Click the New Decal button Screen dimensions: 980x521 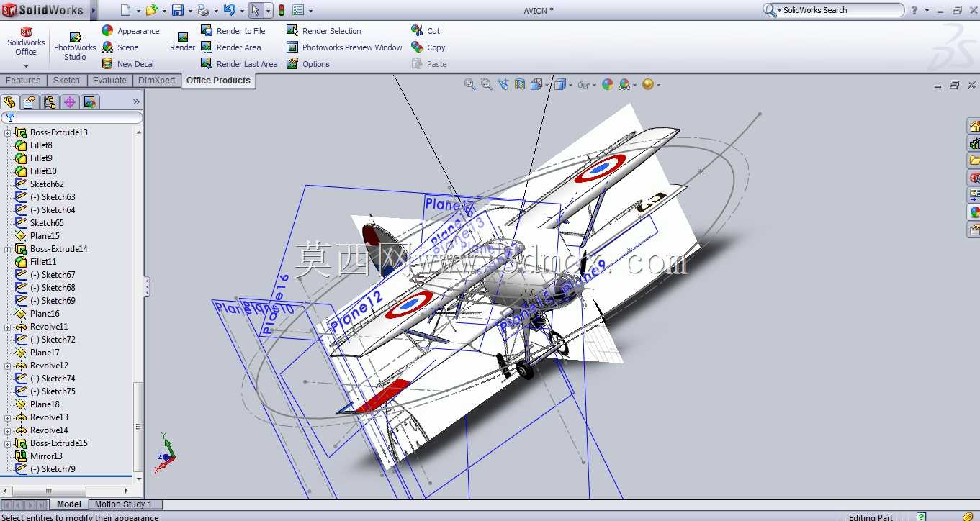[x=127, y=64]
